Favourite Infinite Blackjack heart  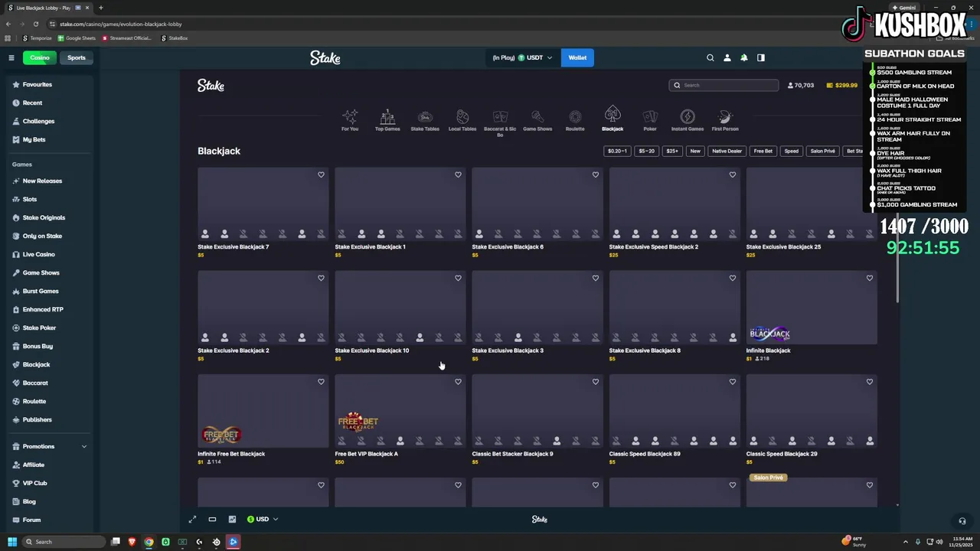point(869,278)
